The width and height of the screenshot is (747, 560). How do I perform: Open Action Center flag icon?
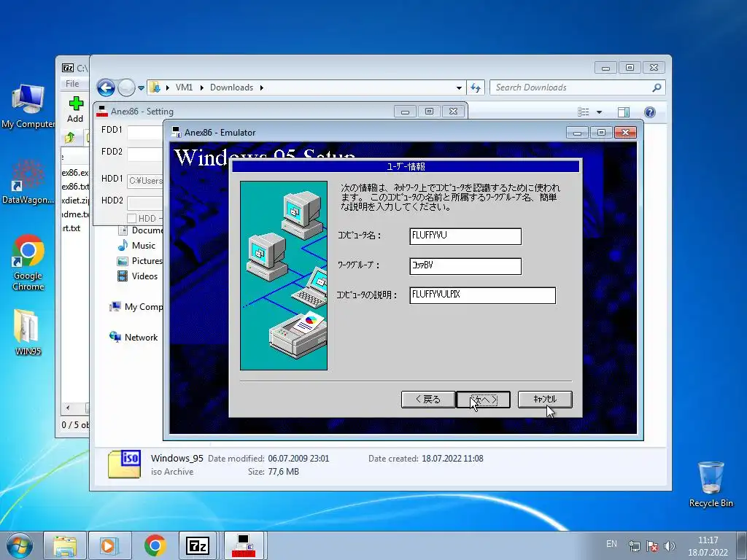(651, 545)
